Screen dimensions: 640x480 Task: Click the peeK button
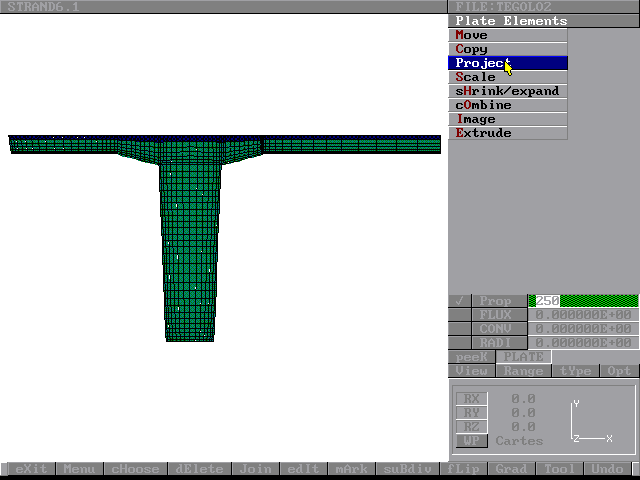pyautogui.click(x=471, y=357)
